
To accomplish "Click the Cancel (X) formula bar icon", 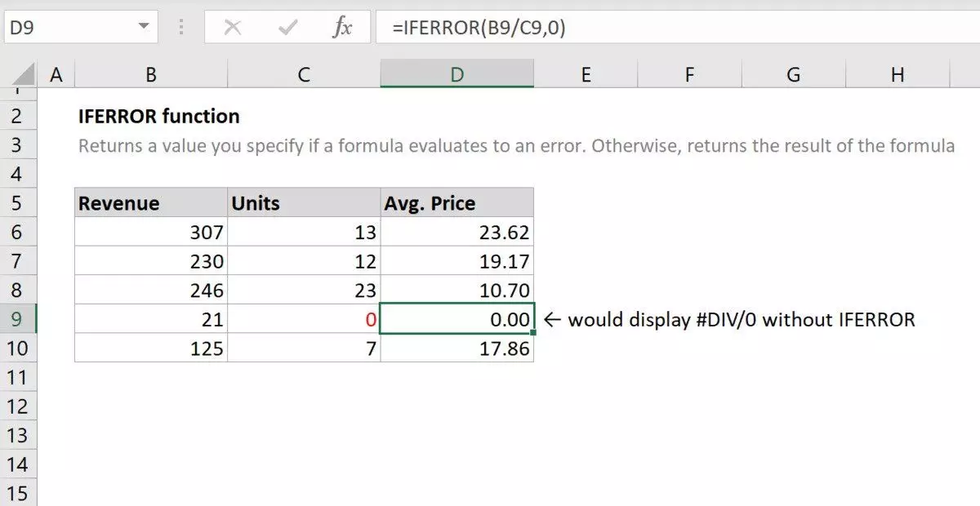I will (x=233, y=28).
